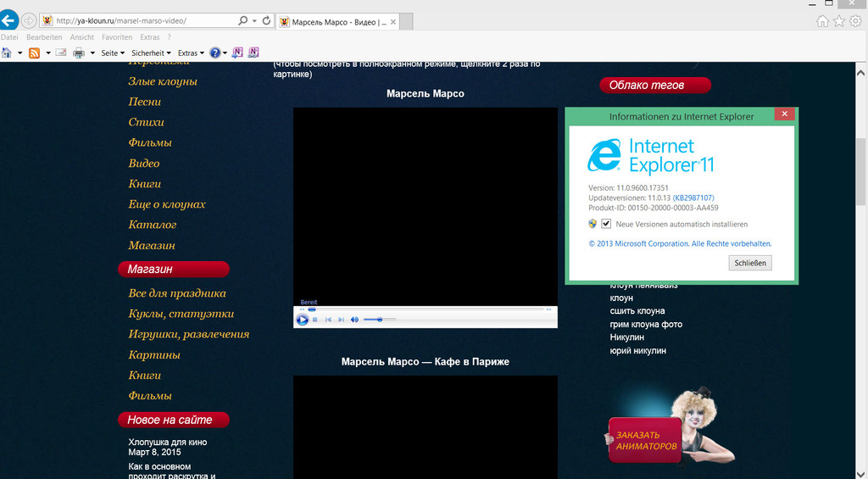This screenshot has height=479, width=868.
Task: Open the Bearbeiten menu
Action: [44, 37]
